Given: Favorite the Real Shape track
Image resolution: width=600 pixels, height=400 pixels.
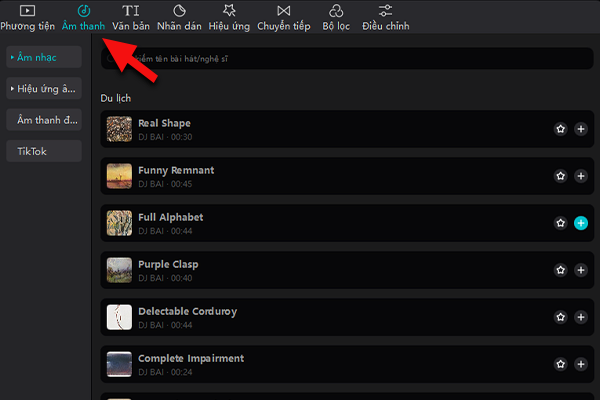Looking at the screenshot, I should tap(561, 129).
